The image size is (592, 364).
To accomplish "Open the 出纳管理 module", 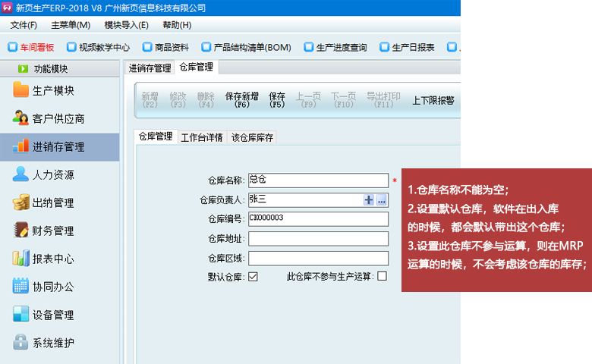I will pos(53,203).
